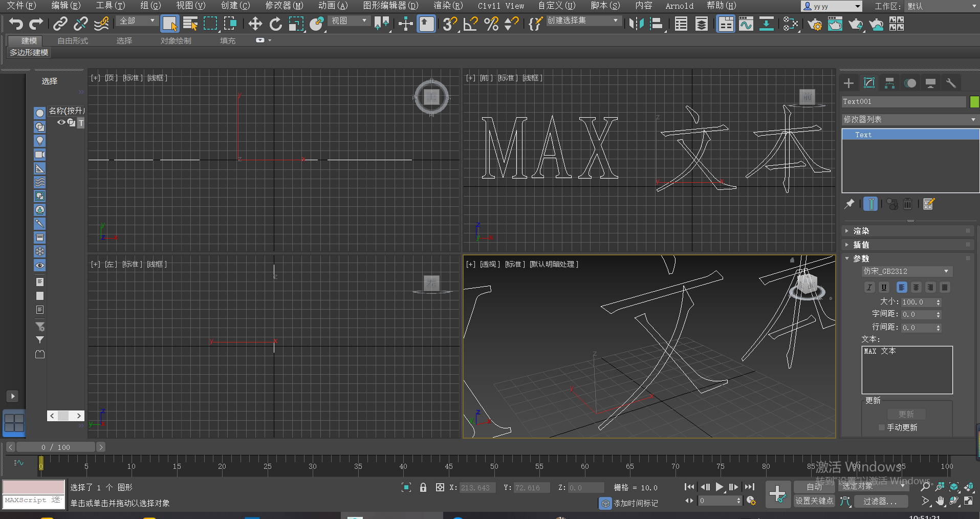Open the Render Setup dialog
Screen dimensions: 980x519
[815, 24]
